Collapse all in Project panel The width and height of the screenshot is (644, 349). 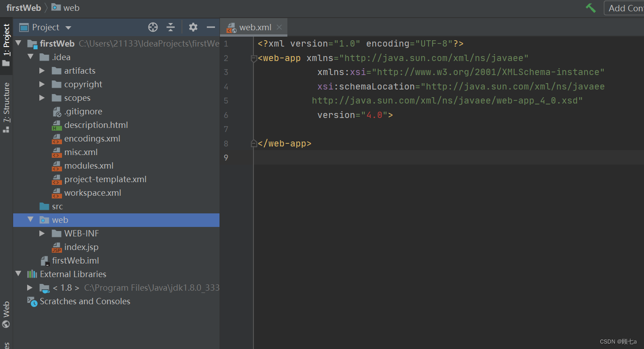[x=171, y=27]
